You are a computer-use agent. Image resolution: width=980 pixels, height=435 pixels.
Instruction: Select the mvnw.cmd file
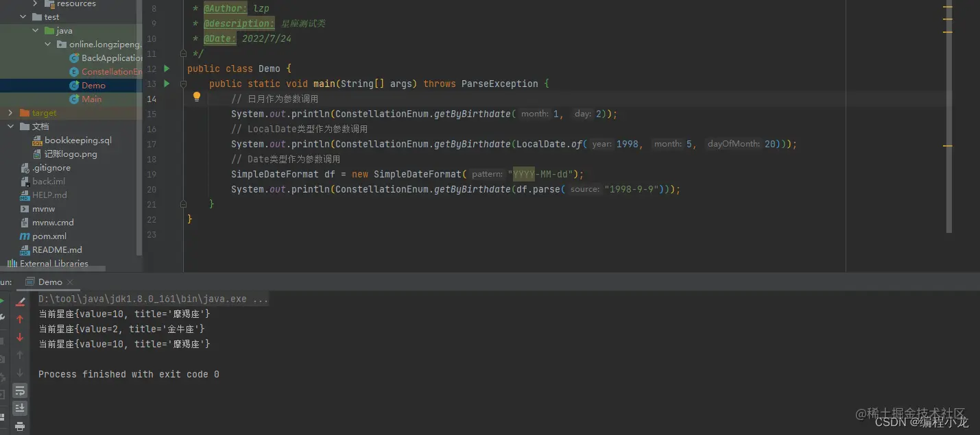point(47,223)
